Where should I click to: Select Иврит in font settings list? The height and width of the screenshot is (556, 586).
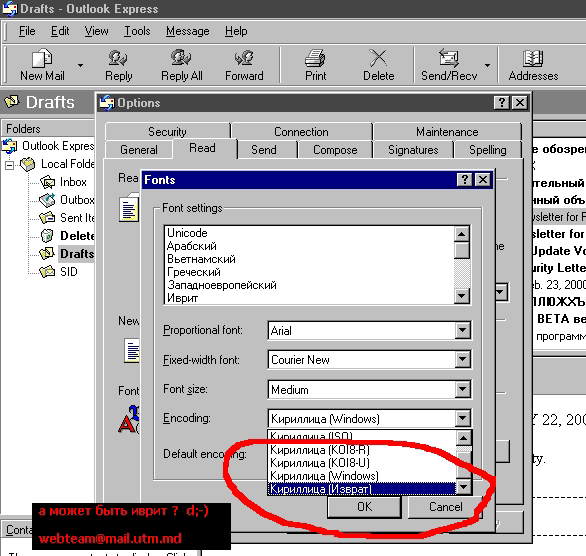tap(310, 298)
